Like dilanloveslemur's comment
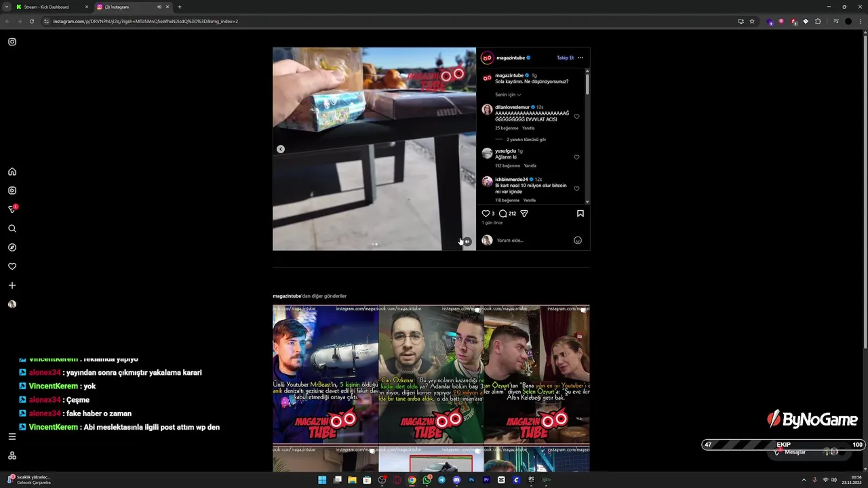 pos(576,117)
